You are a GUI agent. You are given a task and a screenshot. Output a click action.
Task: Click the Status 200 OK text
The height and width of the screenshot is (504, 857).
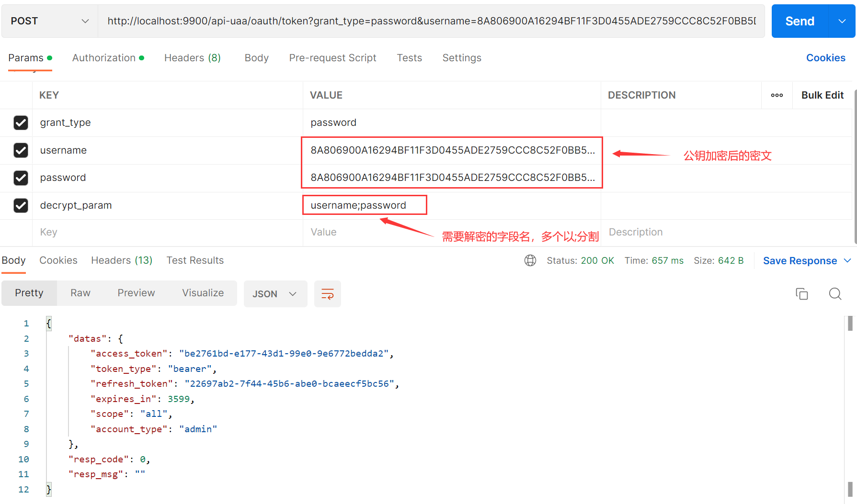[x=580, y=260]
